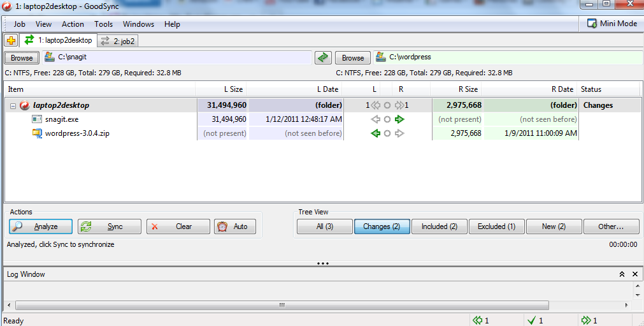Viewport: 644px width, 326px height.
Task: Set snagit.exe to do nothing circle
Action: point(387,119)
